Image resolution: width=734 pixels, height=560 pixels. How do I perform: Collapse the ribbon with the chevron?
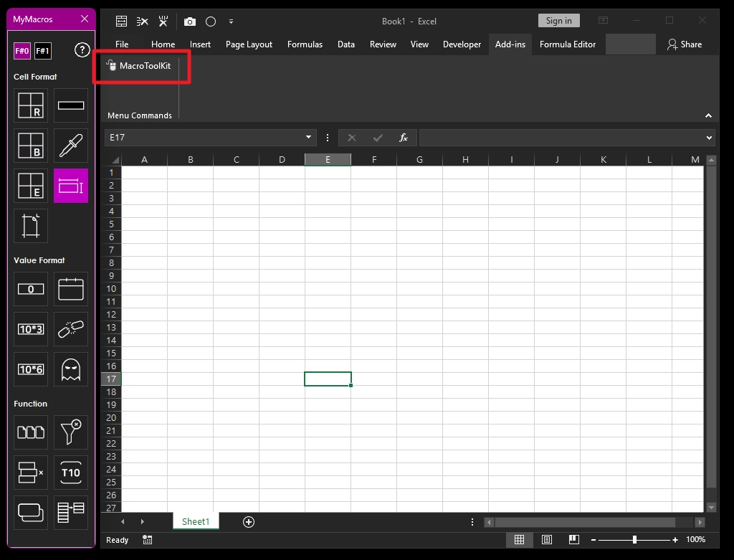tap(708, 115)
